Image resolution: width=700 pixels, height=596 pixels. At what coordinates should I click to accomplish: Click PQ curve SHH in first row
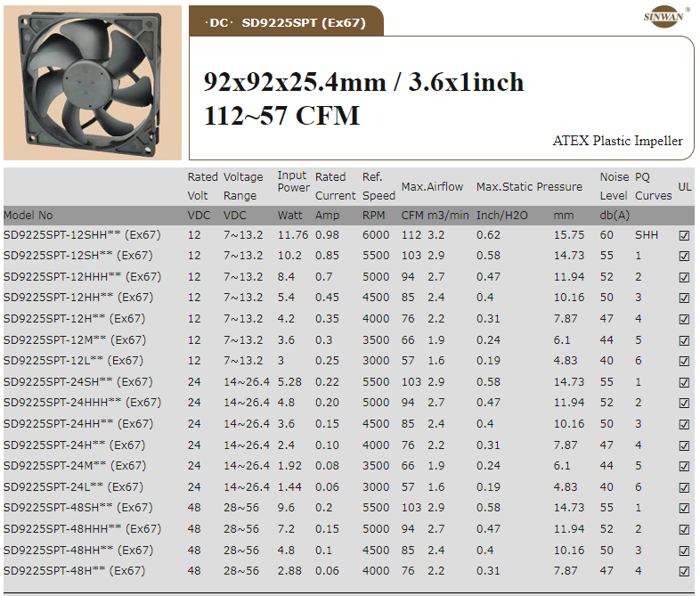646,235
